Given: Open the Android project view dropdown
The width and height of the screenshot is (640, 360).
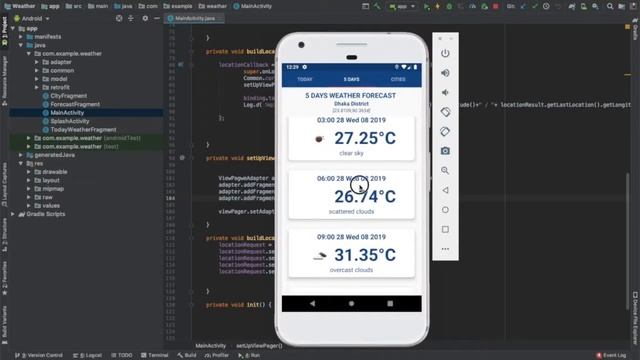Looking at the screenshot, I should [x=32, y=18].
